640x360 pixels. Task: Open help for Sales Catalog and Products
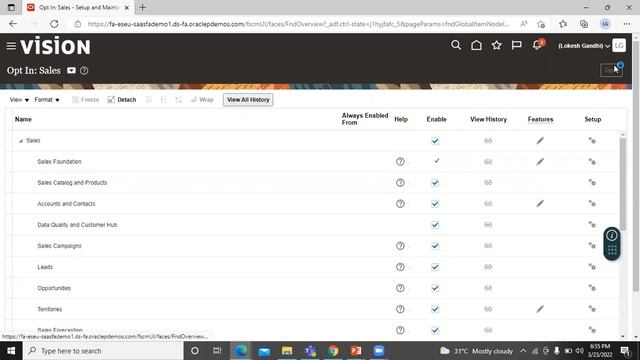pos(400,182)
